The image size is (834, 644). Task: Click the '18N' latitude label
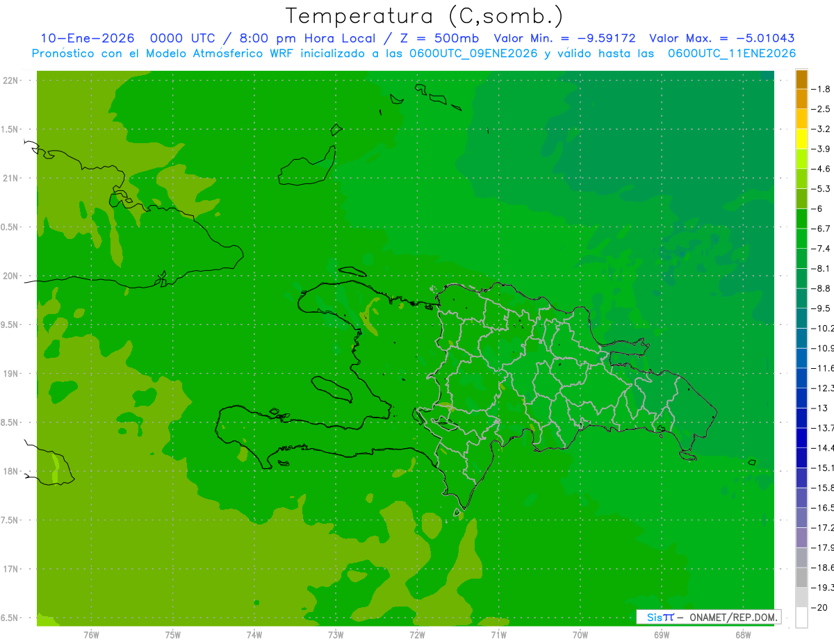click(11, 472)
